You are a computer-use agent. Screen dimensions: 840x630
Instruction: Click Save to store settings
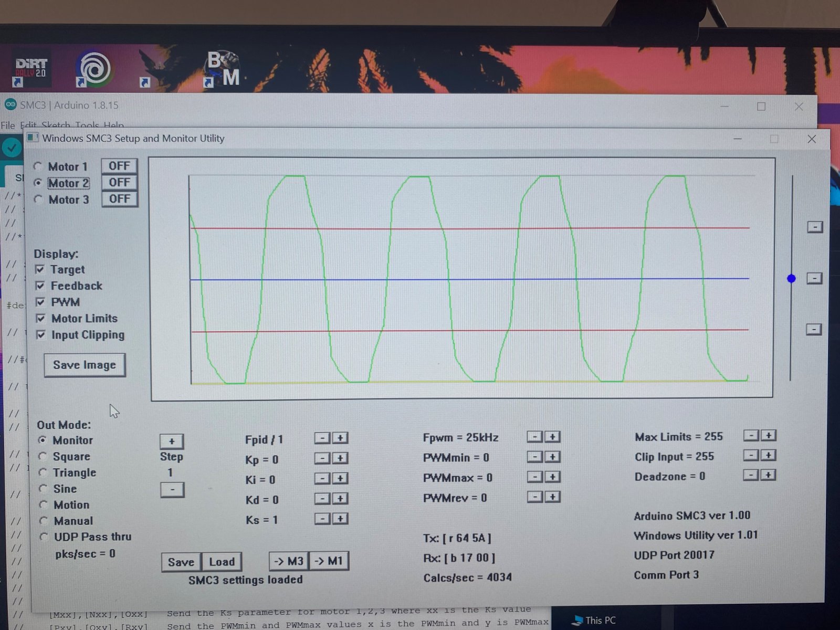click(181, 562)
